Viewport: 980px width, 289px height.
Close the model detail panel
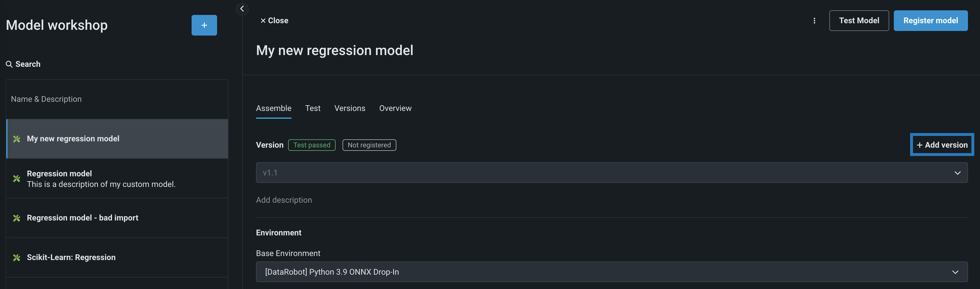click(x=274, y=21)
